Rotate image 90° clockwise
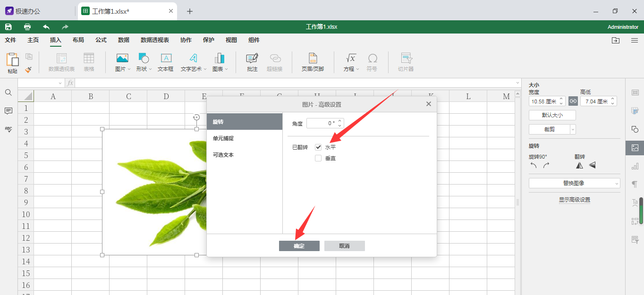The height and width of the screenshot is (295, 644). pyautogui.click(x=546, y=165)
